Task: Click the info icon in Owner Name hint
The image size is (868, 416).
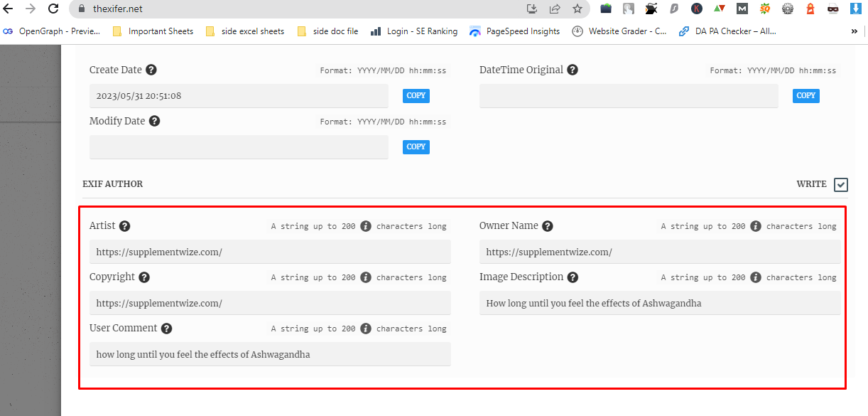Action: pyautogui.click(x=756, y=226)
